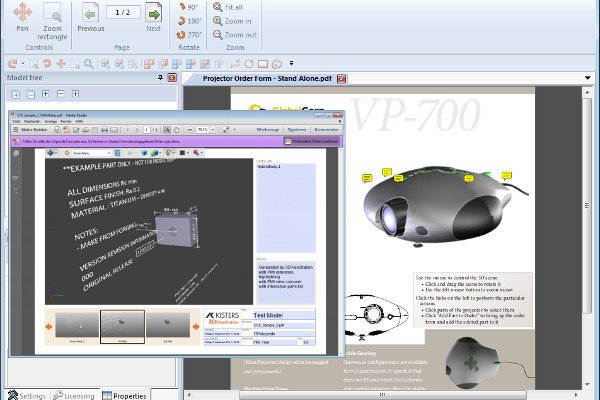This screenshot has width=600, height=400.
Task: Click the home view icon in 3D toolbar
Action: [x=67, y=153]
